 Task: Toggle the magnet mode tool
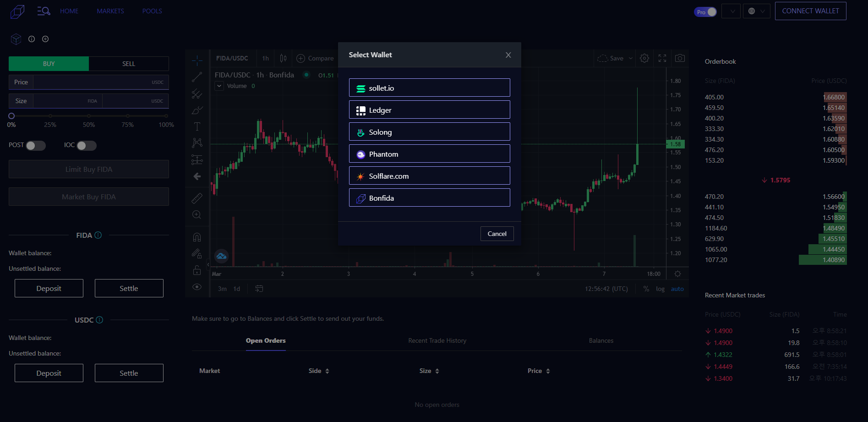pyautogui.click(x=197, y=237)
